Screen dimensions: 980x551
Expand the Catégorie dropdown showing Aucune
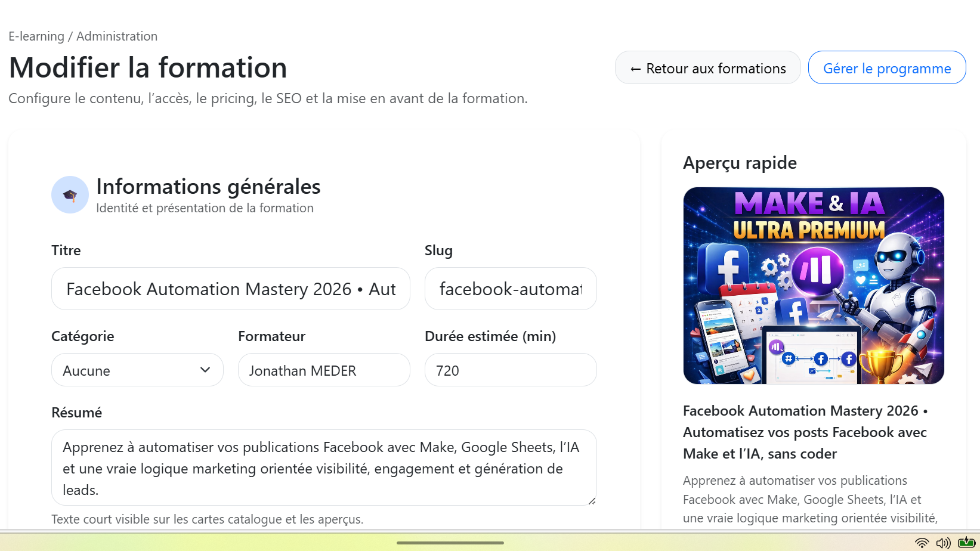[137, 370]
